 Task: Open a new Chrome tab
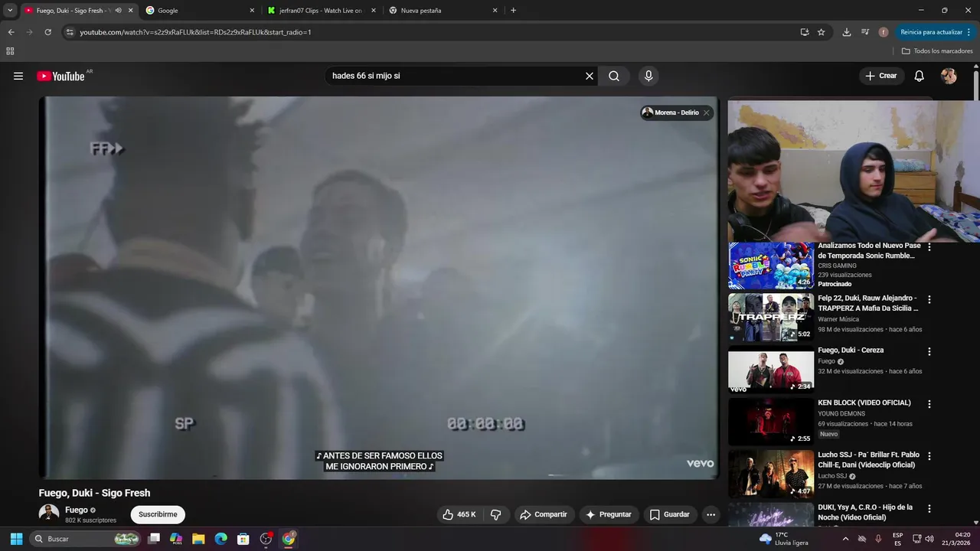(513, 11)
